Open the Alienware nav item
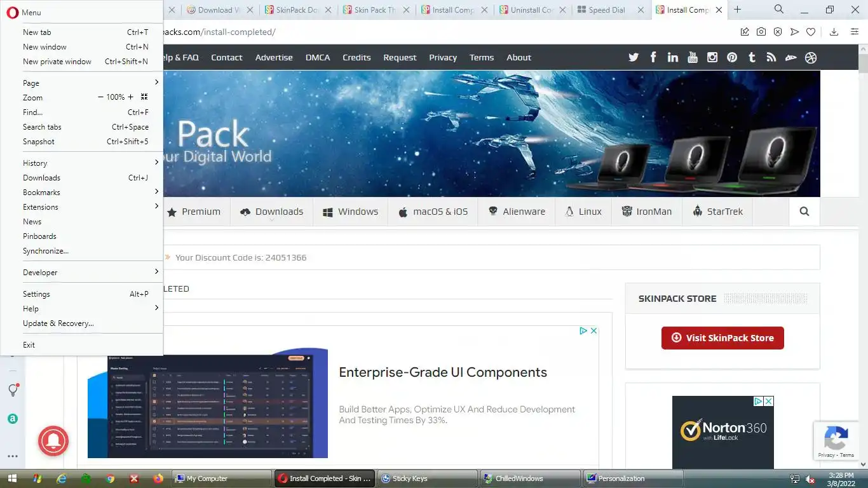Image resolution: width=868 pixels, height=488 pixels. click(517, 212)
